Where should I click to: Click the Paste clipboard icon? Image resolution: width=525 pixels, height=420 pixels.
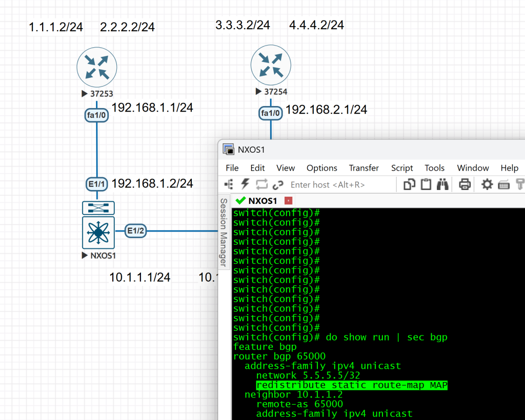[426, 184]
